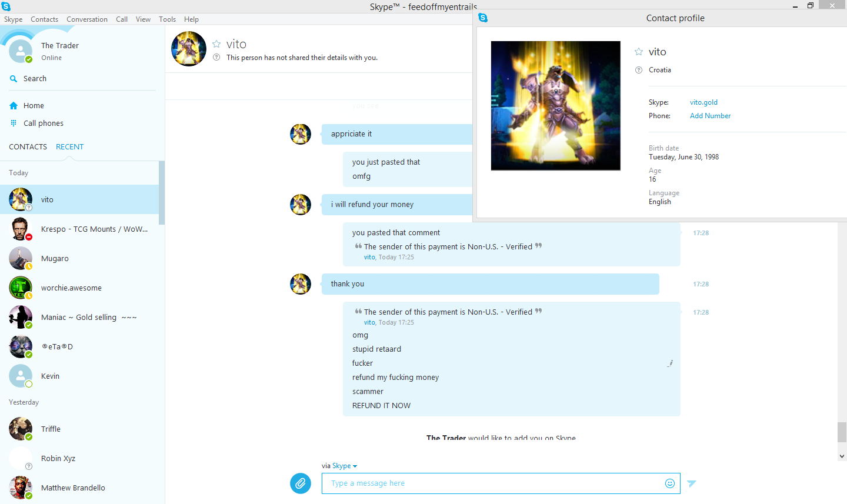Click the Call phones dial pad icon

point(14,123)
